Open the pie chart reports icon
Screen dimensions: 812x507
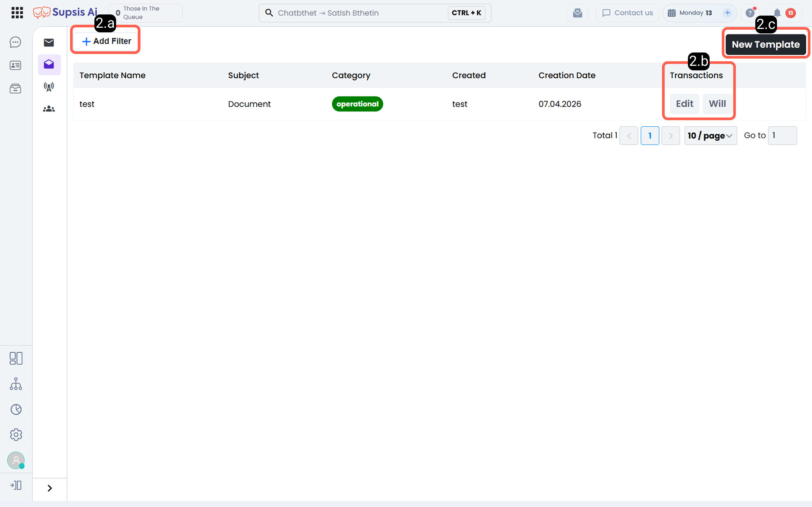click(x=16, y=409)
